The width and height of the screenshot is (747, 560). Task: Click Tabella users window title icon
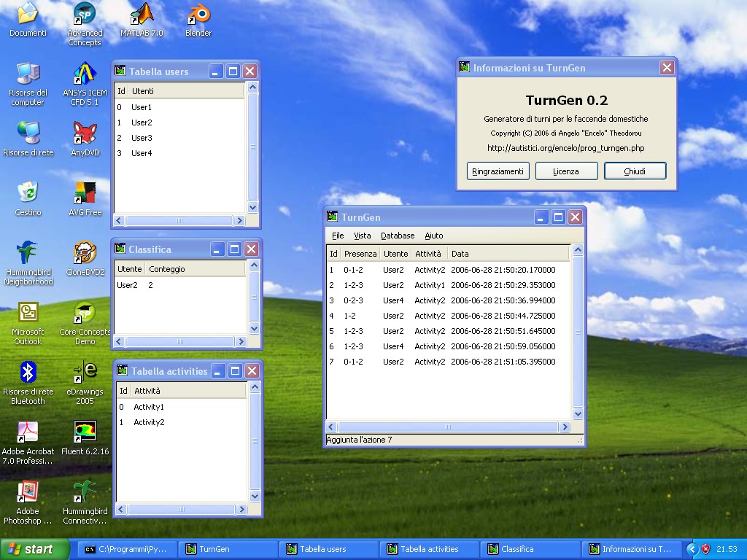point(120,71)
